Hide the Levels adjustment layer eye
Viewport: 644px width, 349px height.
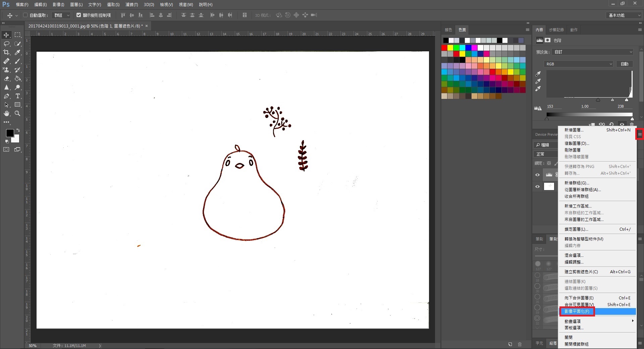click(x=537, y=175)
